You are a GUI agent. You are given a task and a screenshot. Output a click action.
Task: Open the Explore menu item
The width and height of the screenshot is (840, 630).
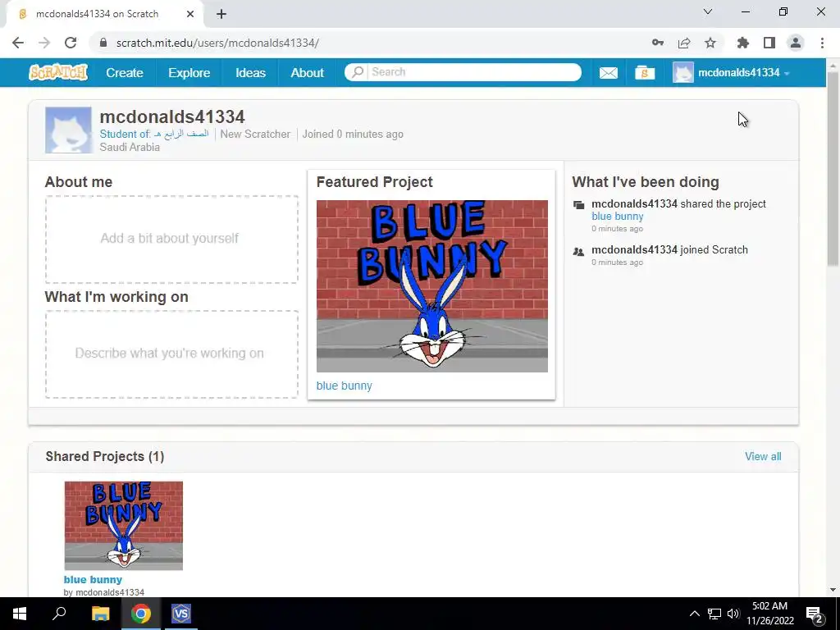[189, 73]
